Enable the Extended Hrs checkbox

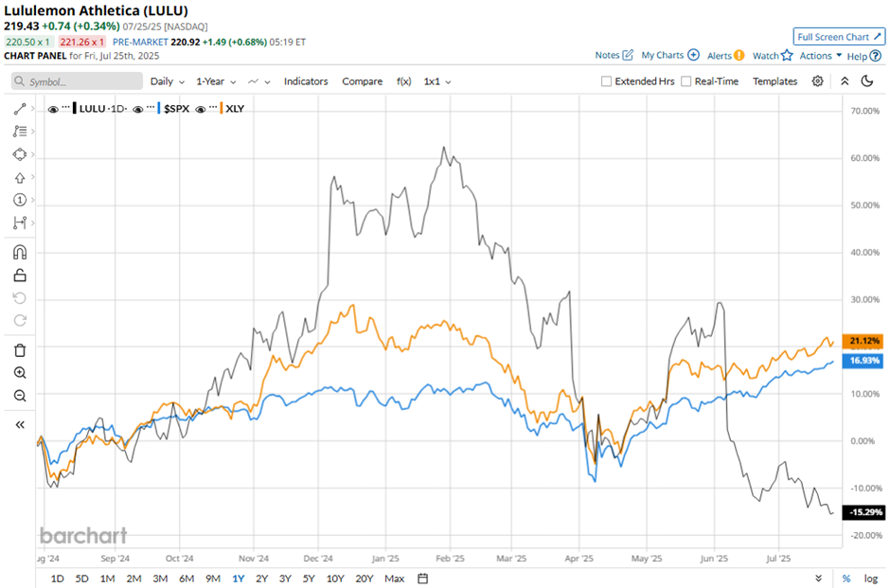(x=606, y=81)
